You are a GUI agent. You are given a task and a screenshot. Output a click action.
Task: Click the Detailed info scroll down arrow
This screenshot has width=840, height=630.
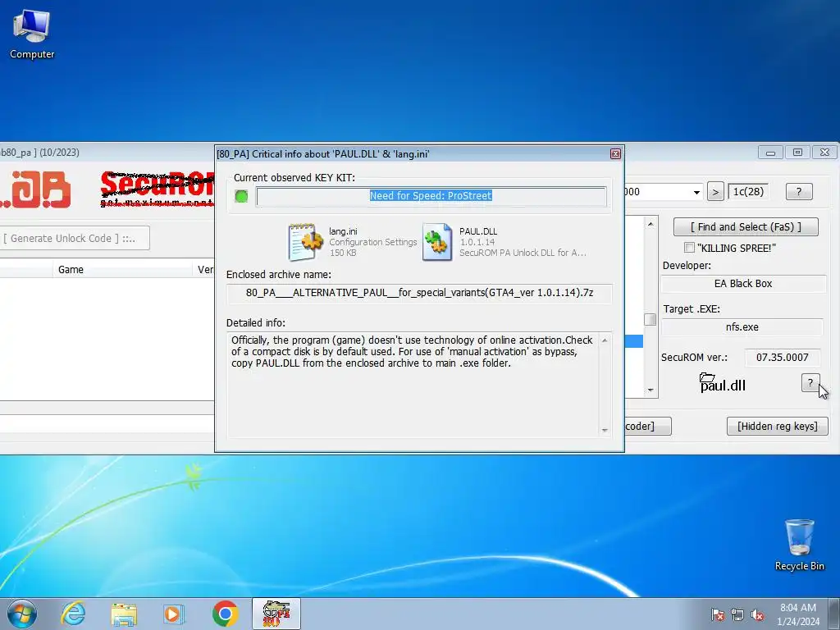[605, 430]
